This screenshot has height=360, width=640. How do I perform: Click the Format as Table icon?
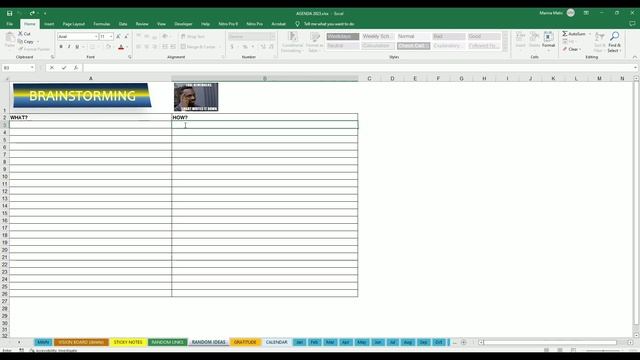315,37
